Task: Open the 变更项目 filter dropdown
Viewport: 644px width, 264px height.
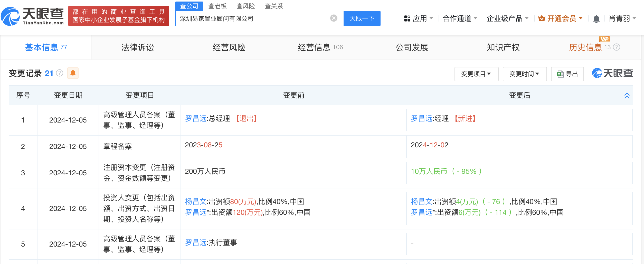Action: pos(476,74)
